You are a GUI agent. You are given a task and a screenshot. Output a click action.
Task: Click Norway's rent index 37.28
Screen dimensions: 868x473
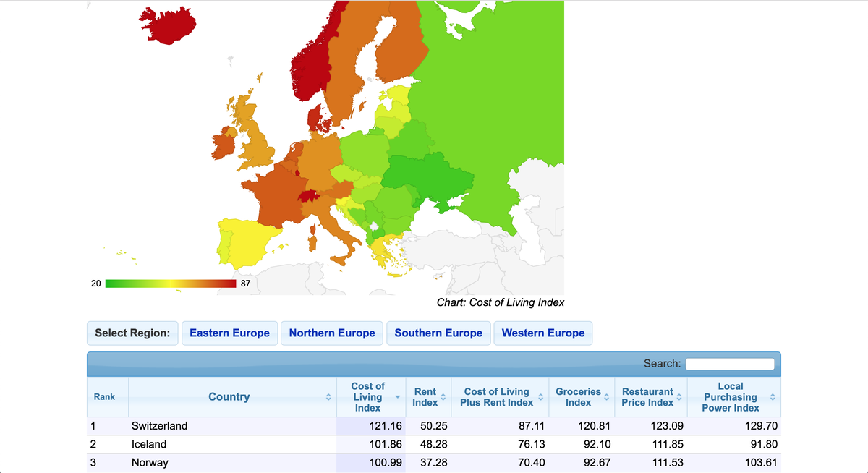[434, 462]
